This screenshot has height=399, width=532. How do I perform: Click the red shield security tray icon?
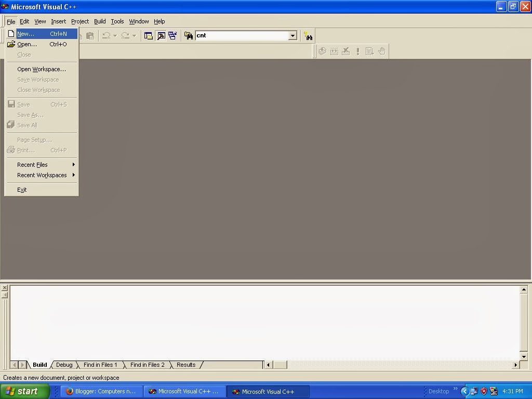click(484, 392)
